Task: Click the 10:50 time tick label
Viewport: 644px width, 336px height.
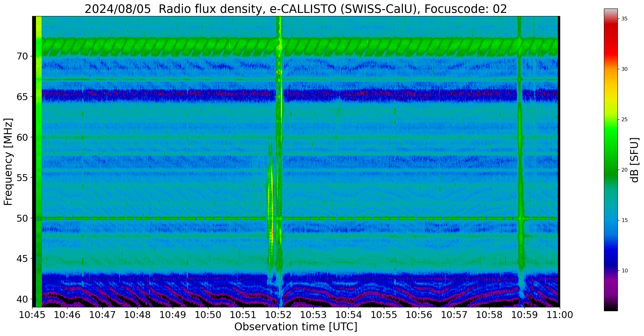Action: (x=208, y=315)
